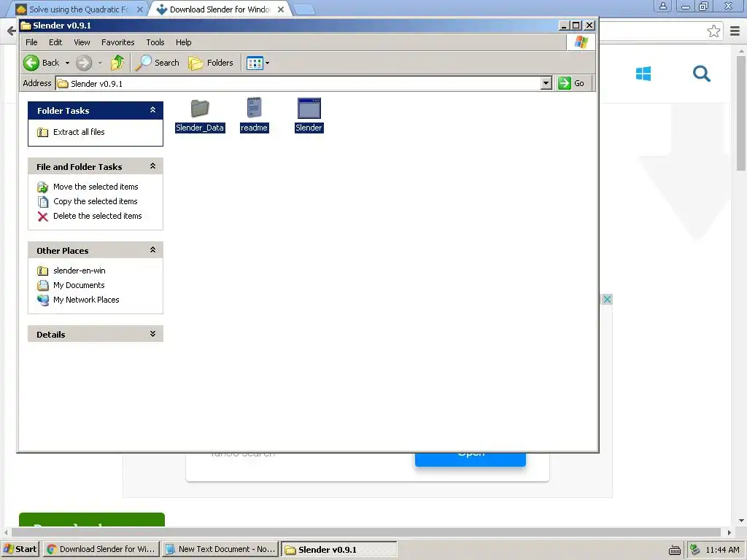Click the browser horizontal scrollbar
Viewport: 747px width, 560px height.
366,532
